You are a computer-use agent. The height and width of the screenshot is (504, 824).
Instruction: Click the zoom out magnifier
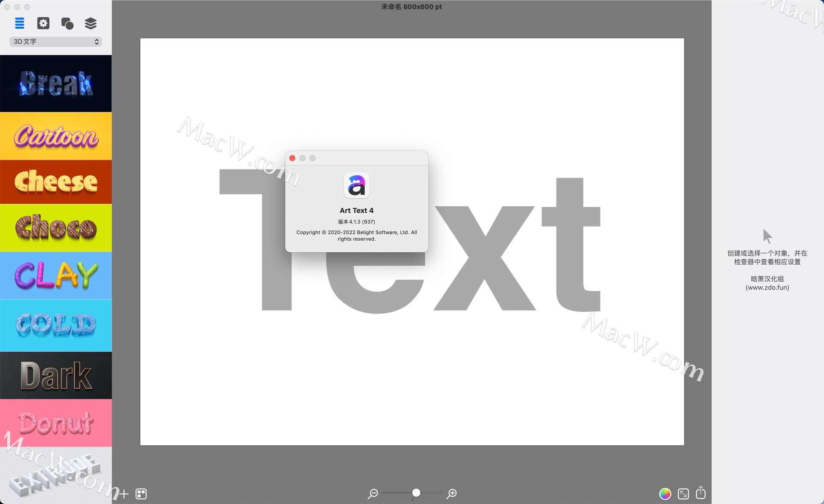tap(373, 494)
